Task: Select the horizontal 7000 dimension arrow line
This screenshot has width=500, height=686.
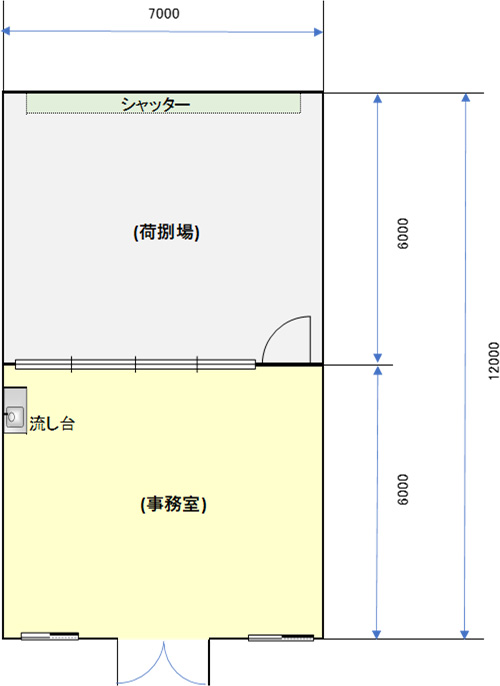Action: pyautogui.click(x=162, y=32)
